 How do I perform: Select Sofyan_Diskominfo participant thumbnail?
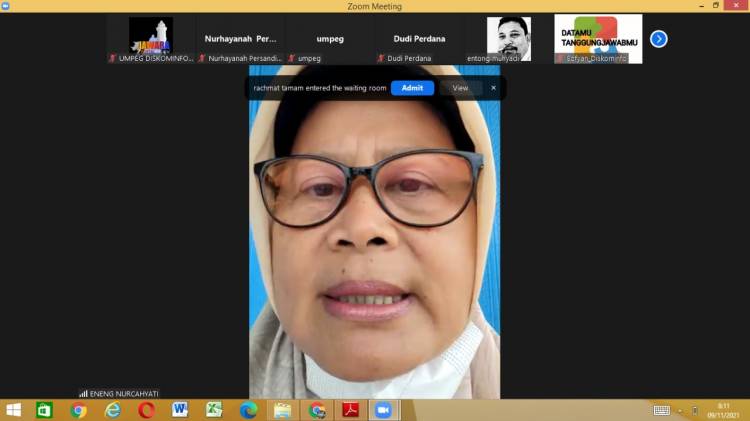(x=598, y=39)
